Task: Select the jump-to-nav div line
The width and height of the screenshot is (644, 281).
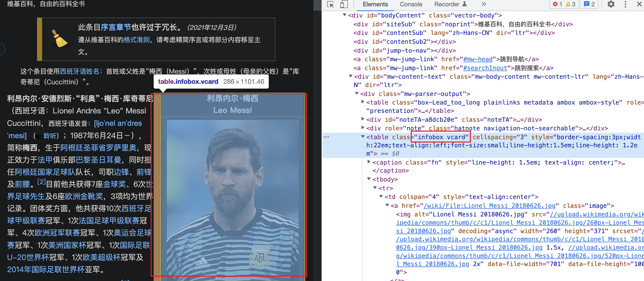Action: coord(405,51)
